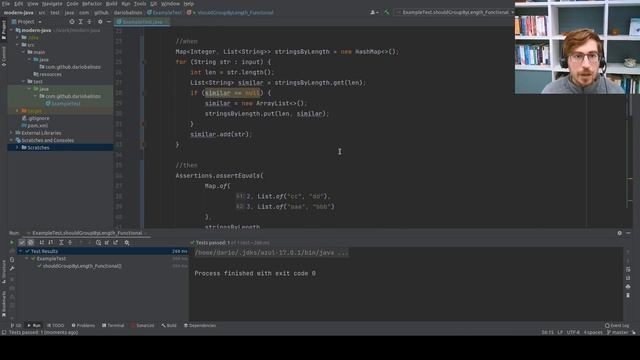This screenshot has height=360, width=640.
Task: Open the TODO tool window button
Action: pyautogui.click(x=56, y=326)
